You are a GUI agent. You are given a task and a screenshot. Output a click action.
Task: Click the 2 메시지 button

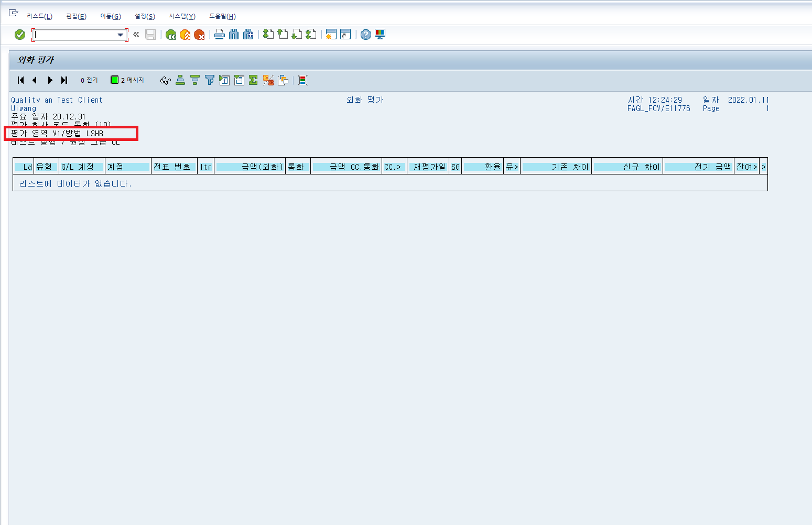(127, 80)
